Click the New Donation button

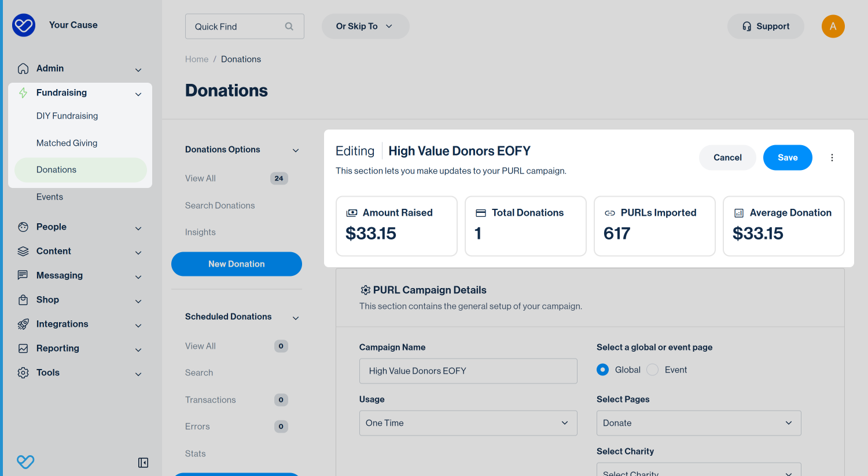[x=237, y=264]
